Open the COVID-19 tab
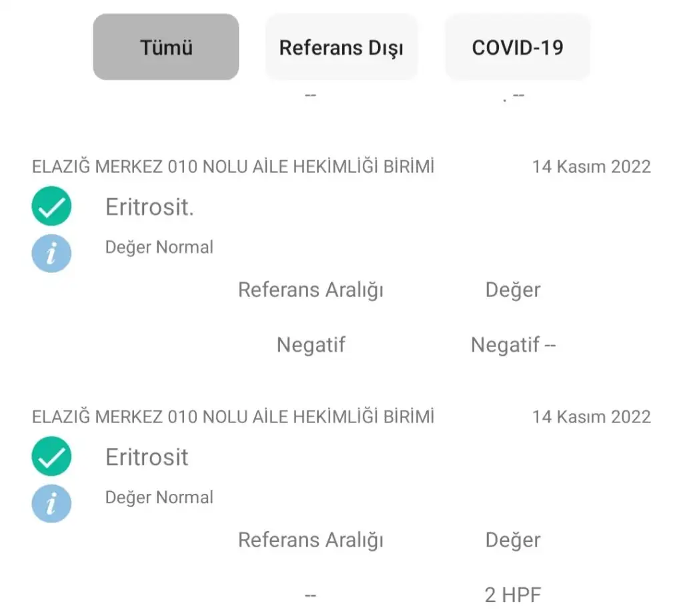Image resolution: width=683 pixels, height=616 pixels. pyautogui.click(x=518, y=47)
